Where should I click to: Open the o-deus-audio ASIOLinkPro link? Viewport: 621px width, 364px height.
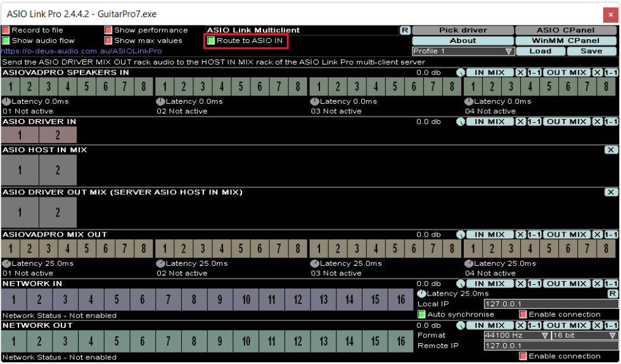click(x=81, y=51)
